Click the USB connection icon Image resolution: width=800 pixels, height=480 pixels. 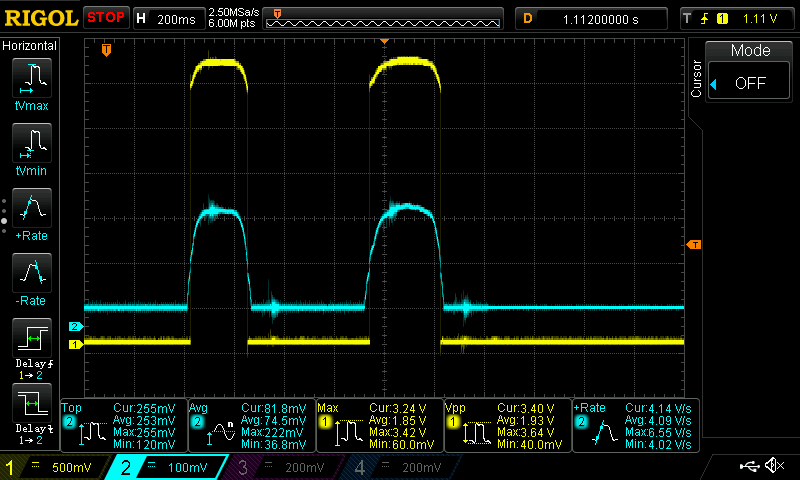749,466
